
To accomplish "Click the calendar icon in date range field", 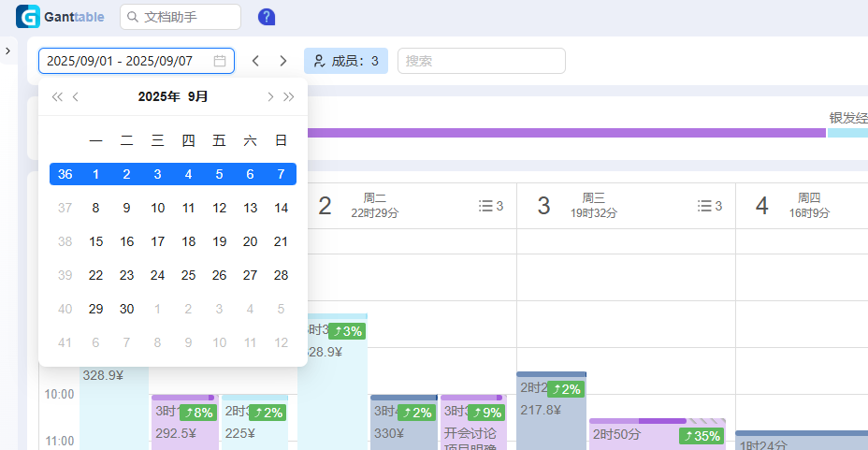I will 220,61.
